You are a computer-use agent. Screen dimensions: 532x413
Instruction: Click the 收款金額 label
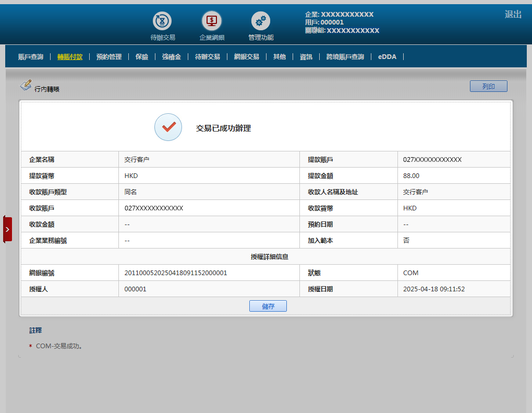point(42,225)
